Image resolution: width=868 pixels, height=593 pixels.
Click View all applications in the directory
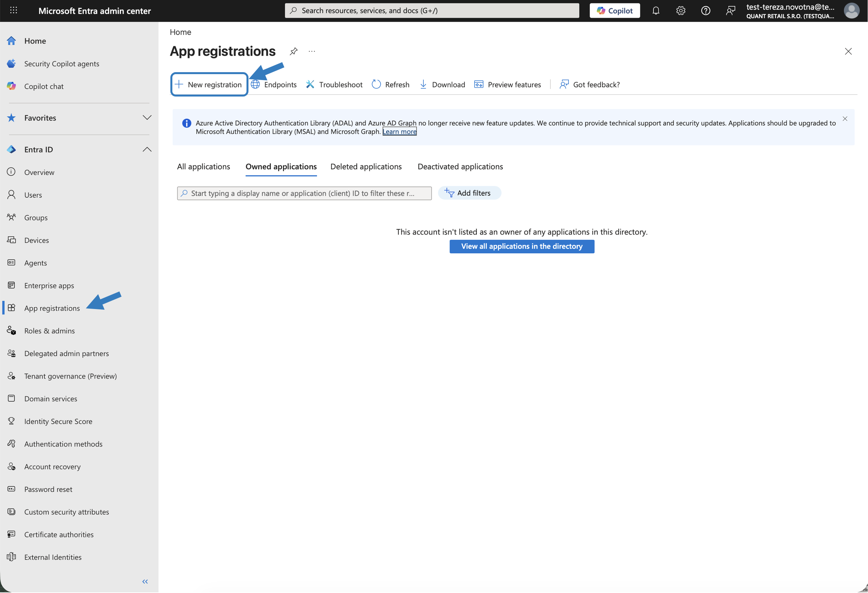point(522,246)
